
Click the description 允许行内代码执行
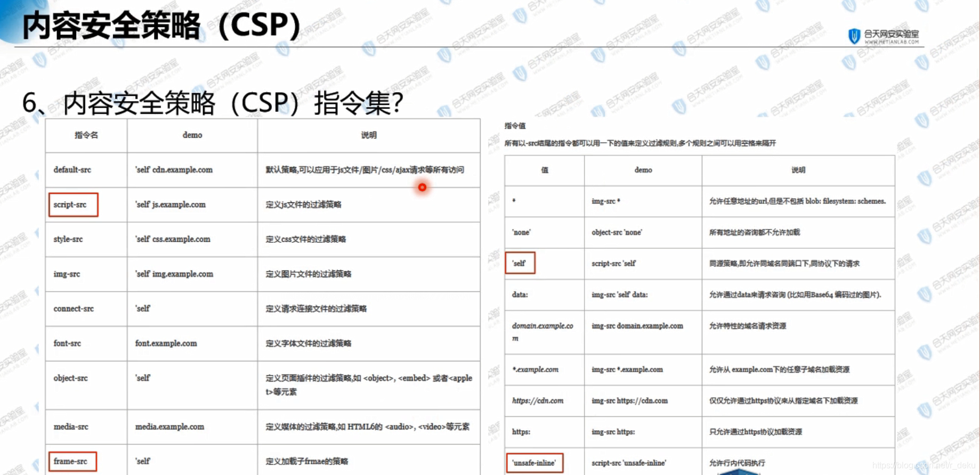click(737, 463)
